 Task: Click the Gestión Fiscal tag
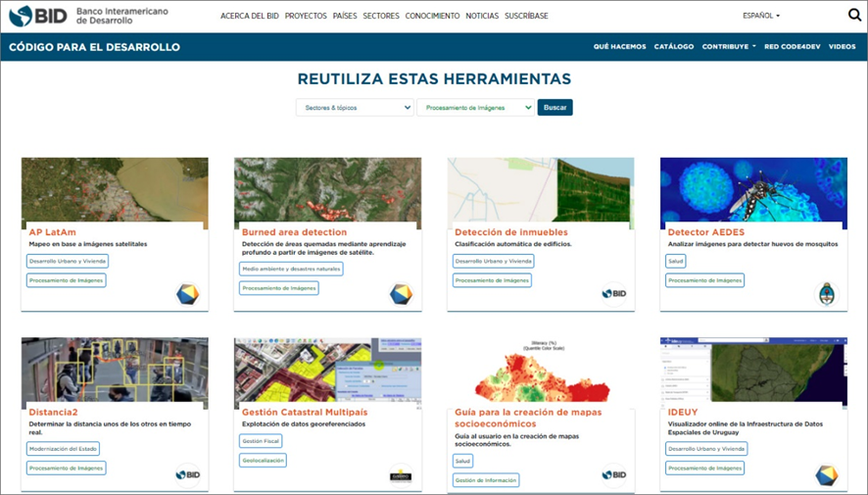coord(261,441)
